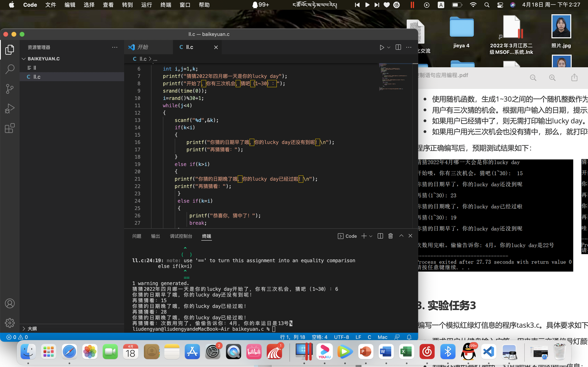Open the 终端 menu in menu bar
Image resolution: width=588 pixels, height=367 pixels.
point(166,5)
